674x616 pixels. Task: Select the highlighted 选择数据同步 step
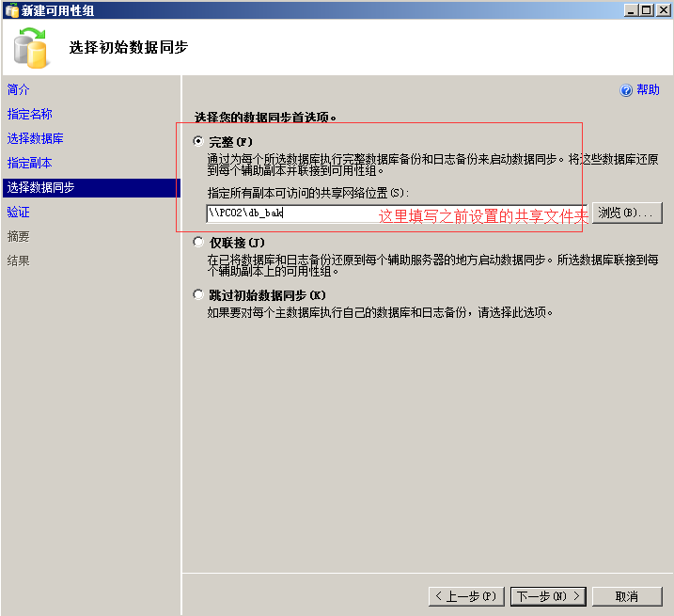click(x=41, y=187)
